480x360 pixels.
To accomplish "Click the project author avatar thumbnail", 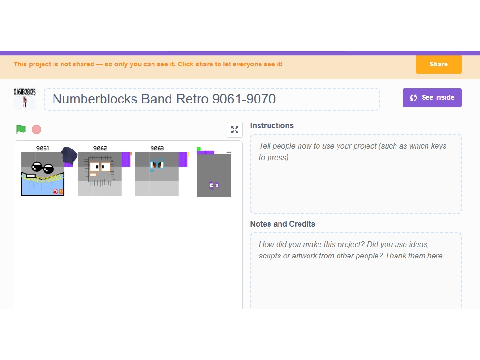I will coord(25,99).
